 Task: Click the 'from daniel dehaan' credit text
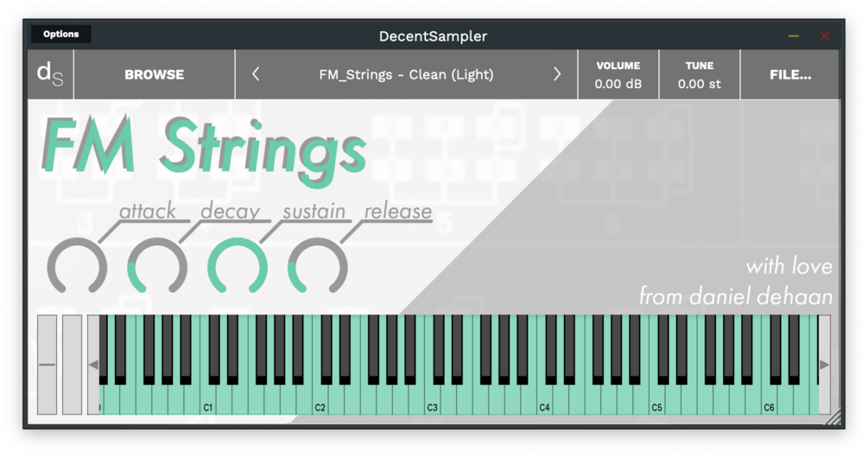(736, 296)
